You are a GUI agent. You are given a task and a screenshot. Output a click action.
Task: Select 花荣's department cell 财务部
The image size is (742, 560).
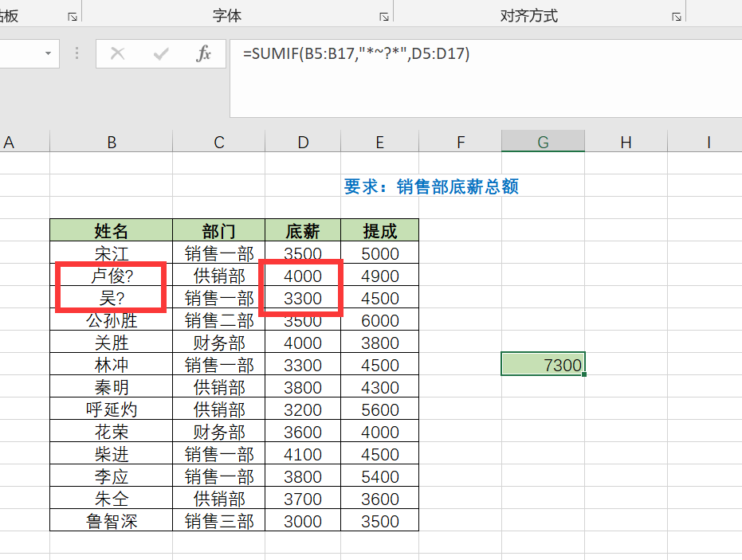[218, 431]
